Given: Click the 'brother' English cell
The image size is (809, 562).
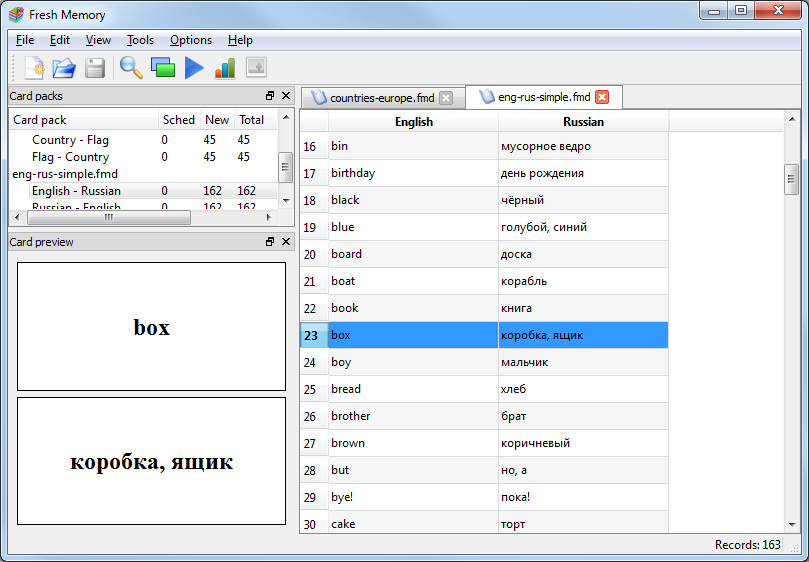Looking at the screenshot, I should pyautogui.click(x=413, y=416).
